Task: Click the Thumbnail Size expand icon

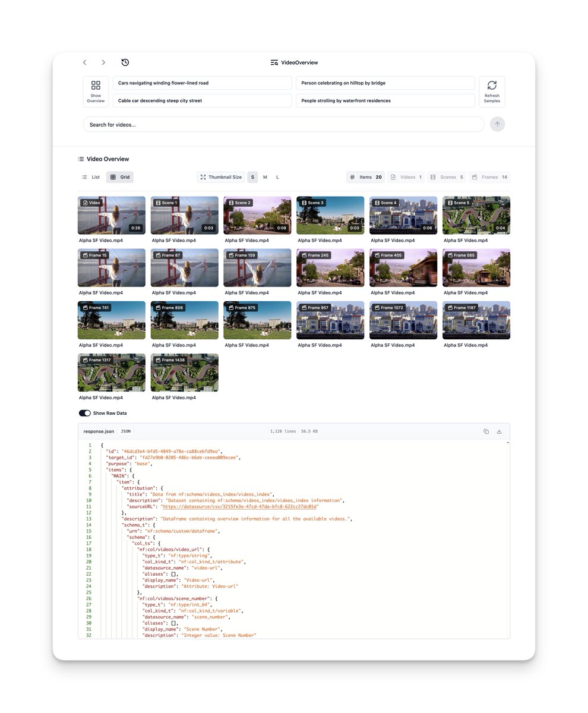Action: pyautogui.click(x=203, y=177)
